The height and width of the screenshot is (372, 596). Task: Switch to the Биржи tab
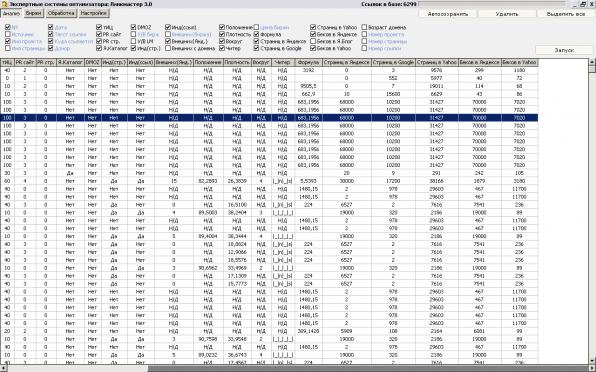coord(33,13)
